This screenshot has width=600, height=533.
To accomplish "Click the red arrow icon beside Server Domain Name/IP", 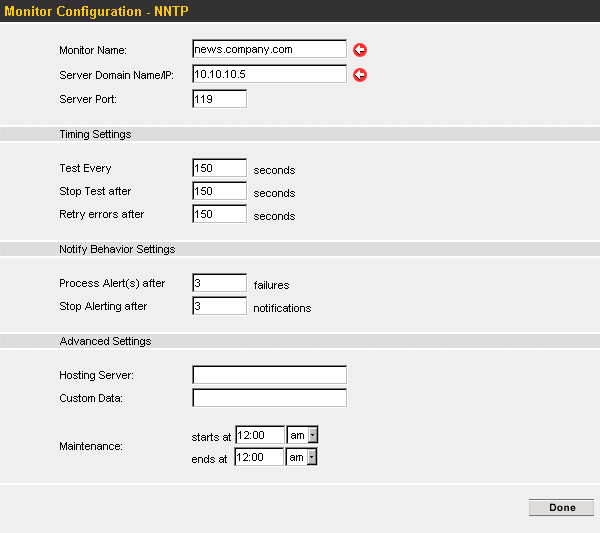I will [360, 75].
